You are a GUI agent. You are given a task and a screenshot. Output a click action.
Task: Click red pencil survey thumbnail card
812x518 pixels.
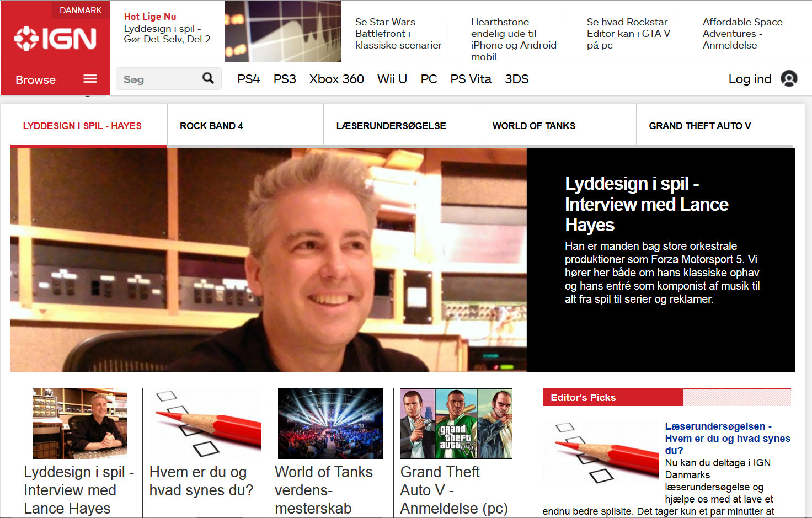pyautogui.click(x=205, y=424)
